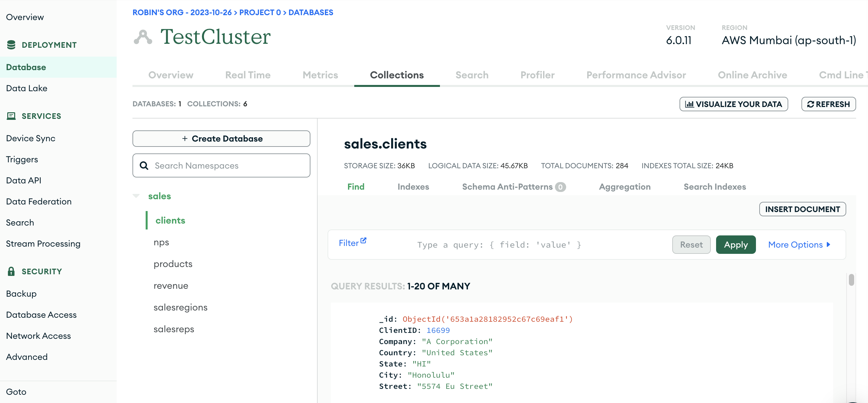Select the Find collection tab
The height and width of the screenshot is (403, 868).
pos(356,186)
